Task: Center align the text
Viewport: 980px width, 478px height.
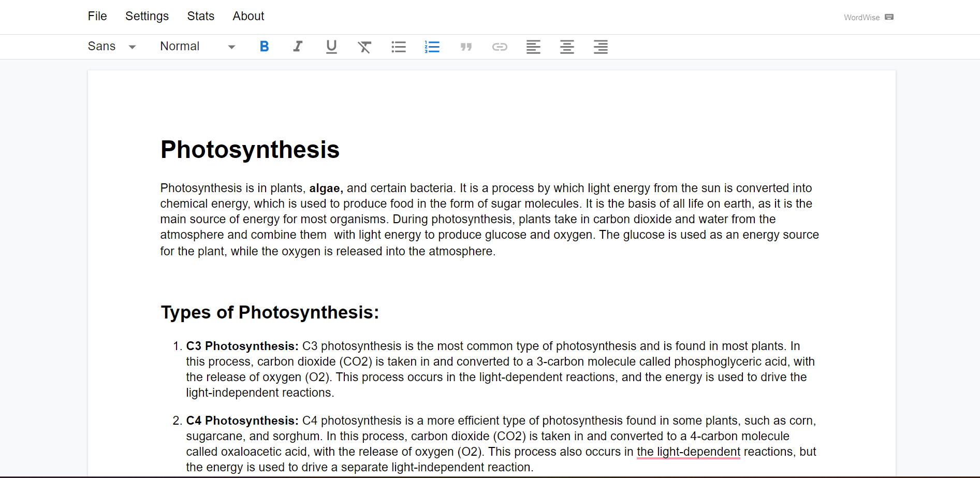Action: [x=567, y=47]
